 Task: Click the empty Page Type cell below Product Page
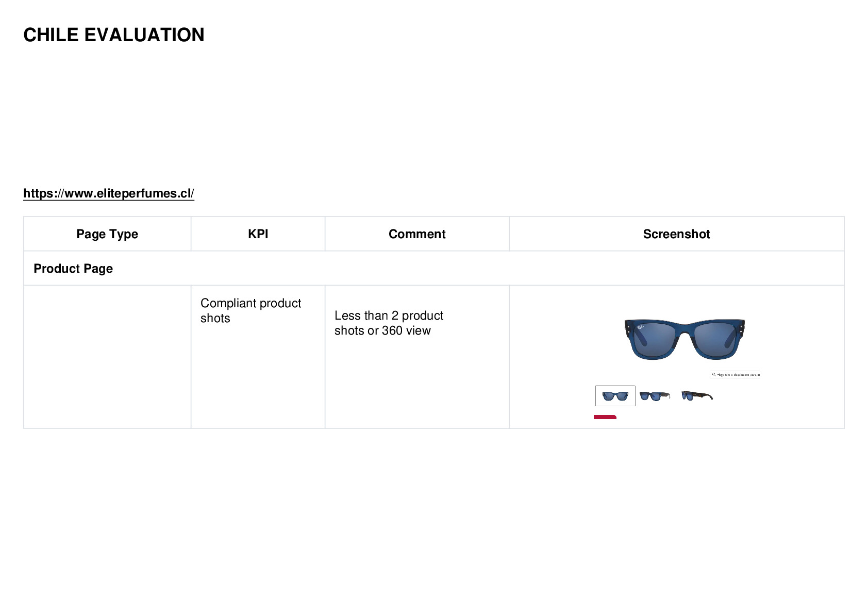(x=107, y=357)
